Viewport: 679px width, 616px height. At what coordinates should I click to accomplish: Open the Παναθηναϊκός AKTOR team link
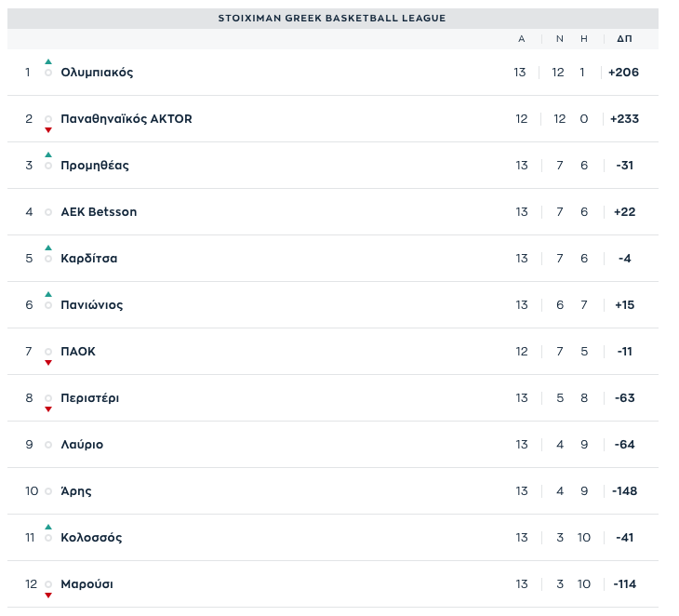pyautogui.click(x=126, y=119)
